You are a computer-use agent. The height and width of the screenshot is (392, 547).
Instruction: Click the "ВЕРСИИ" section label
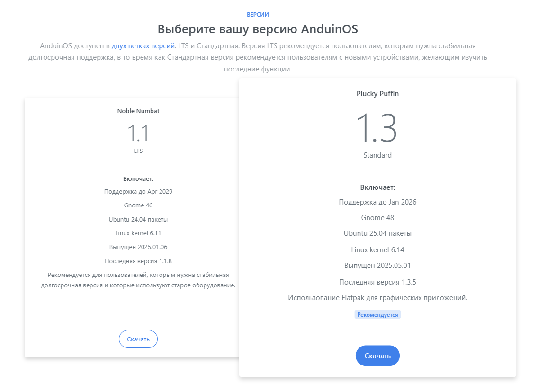coord(258,15)
